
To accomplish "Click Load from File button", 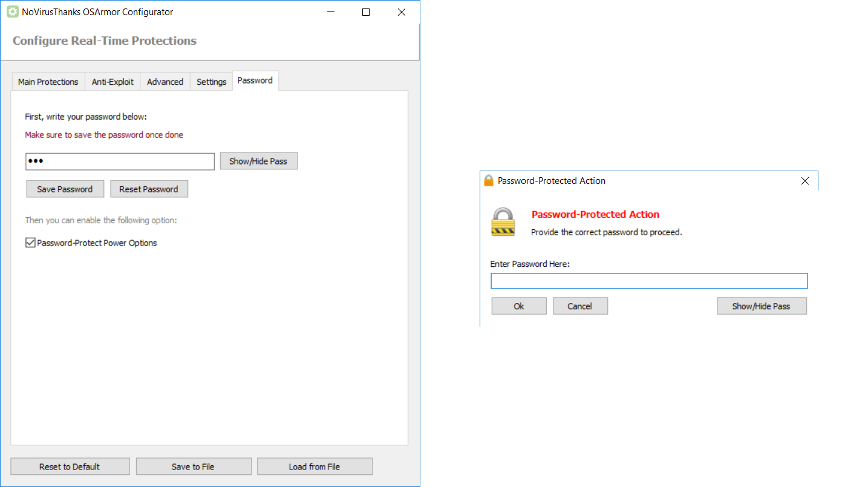I will [x=314, y=466].
